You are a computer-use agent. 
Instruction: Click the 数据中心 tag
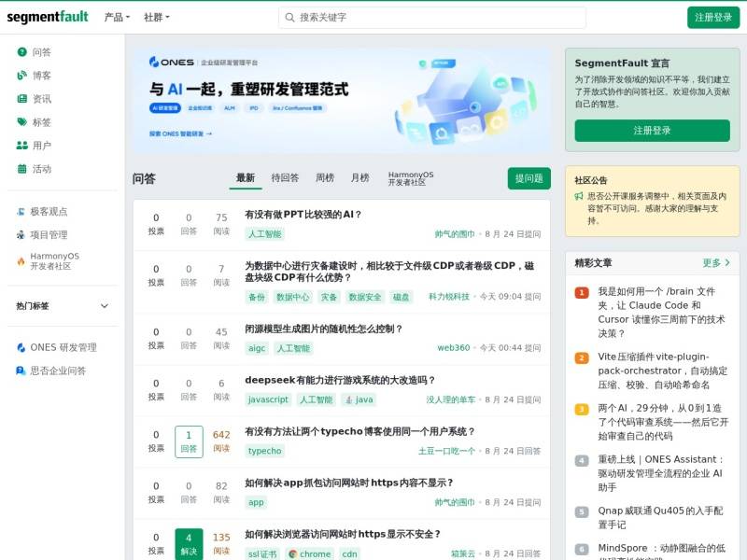tap(292, 297)
